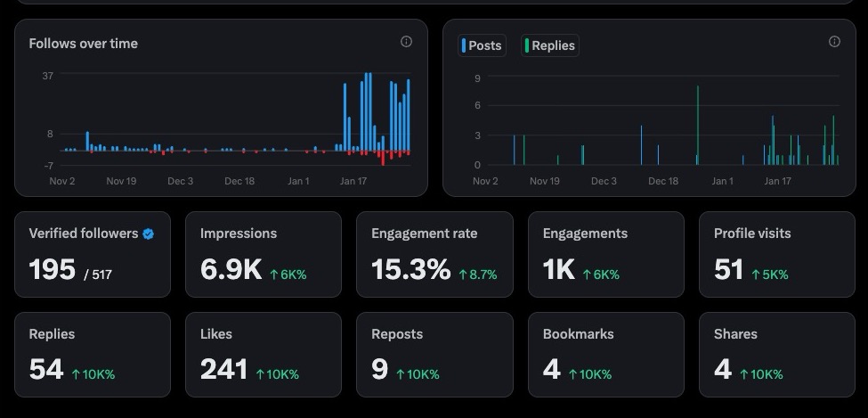Click the 51 profile visits value
The height and width of the screenshot is (418, 868).
pyautogui.click(x=728, y=270)
